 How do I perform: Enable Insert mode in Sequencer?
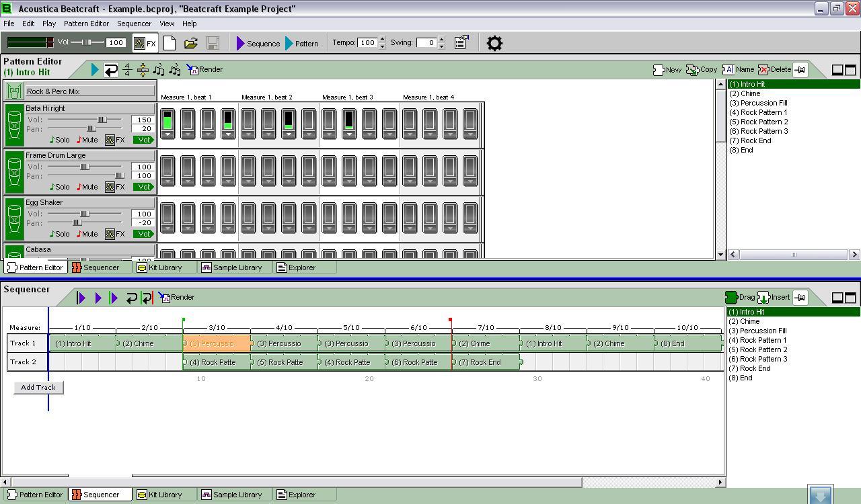[774, 297]
